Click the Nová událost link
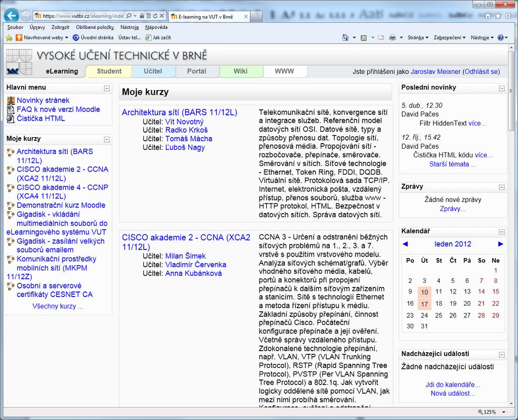The width and height of the screenshot is (518, 420). click(453, 394)
